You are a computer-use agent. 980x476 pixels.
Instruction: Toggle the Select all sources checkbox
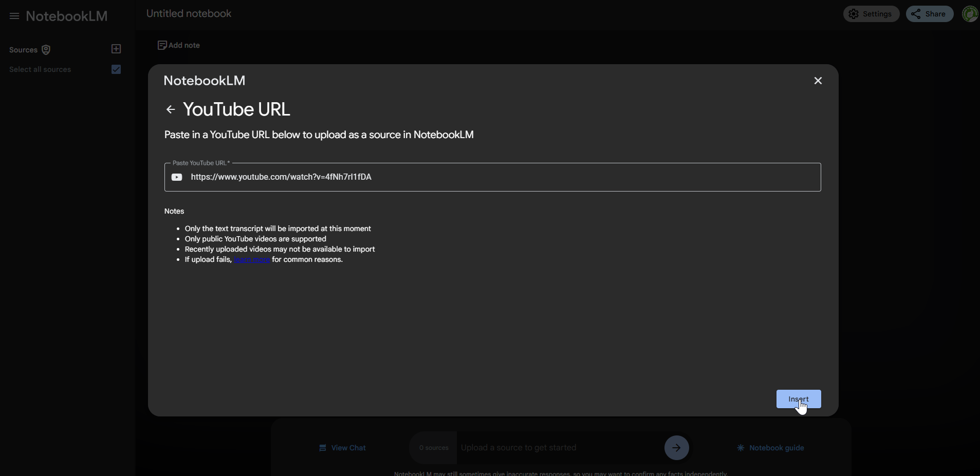coord(116,69)
